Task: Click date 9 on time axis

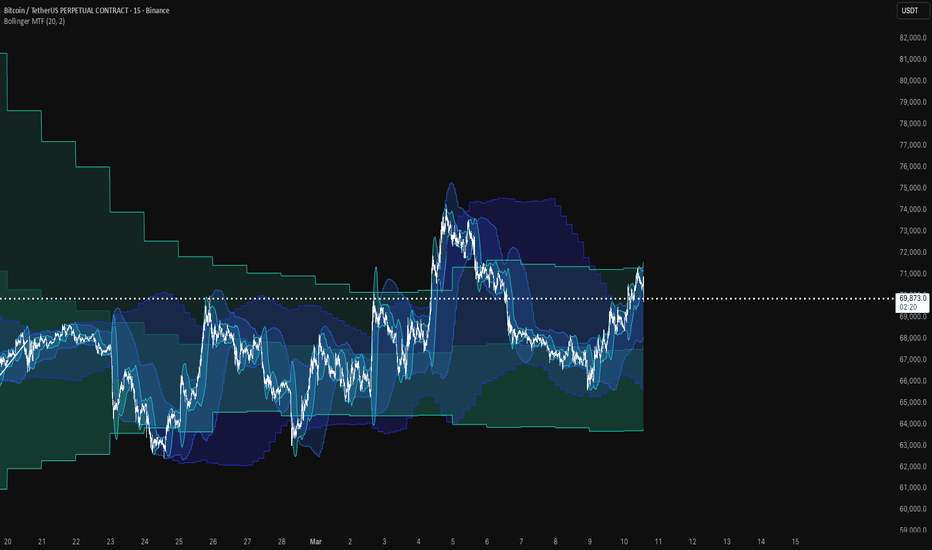Action: (590, 542)
